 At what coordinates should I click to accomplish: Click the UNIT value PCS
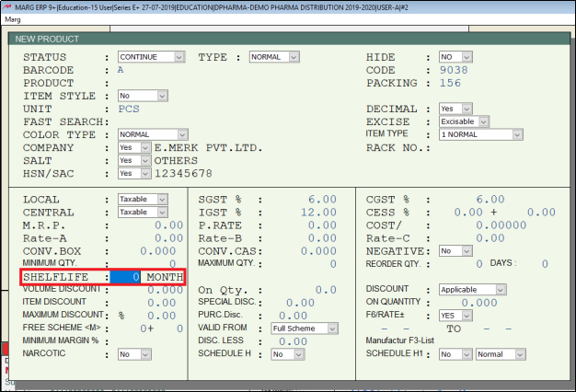[x=129, y=109]
